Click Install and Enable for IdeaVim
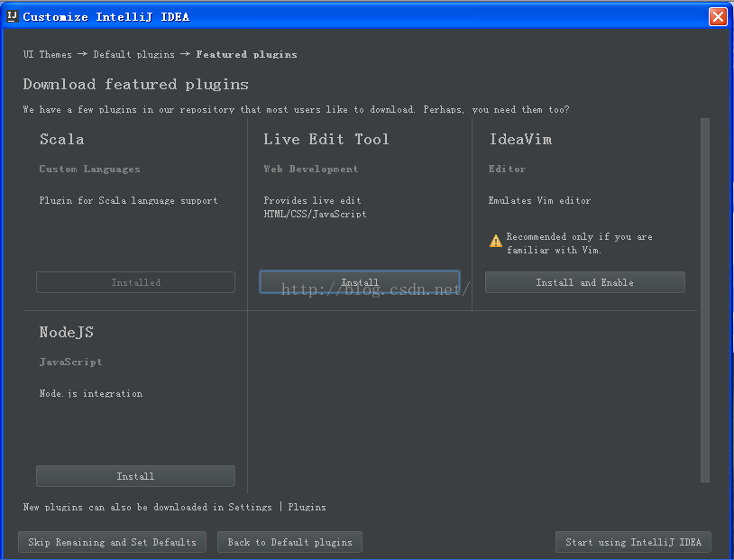 coord(584,282)
